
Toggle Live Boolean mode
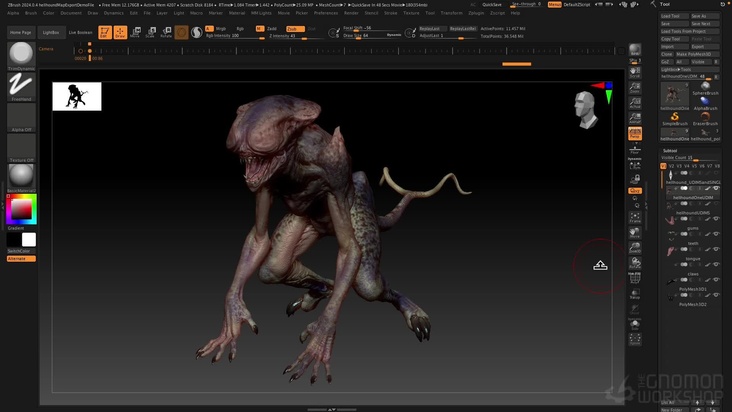[x=80, y=33]
